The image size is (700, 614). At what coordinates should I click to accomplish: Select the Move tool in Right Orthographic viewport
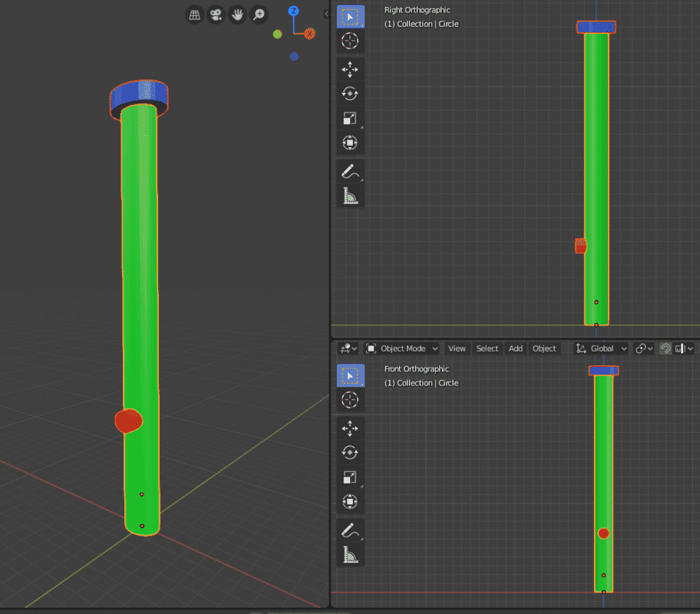350,70
